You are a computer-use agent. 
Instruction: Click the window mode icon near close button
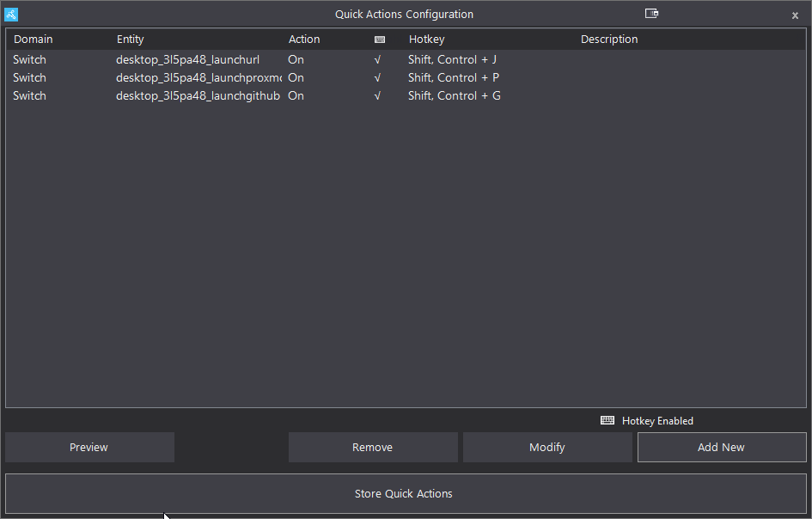(651, 14)
